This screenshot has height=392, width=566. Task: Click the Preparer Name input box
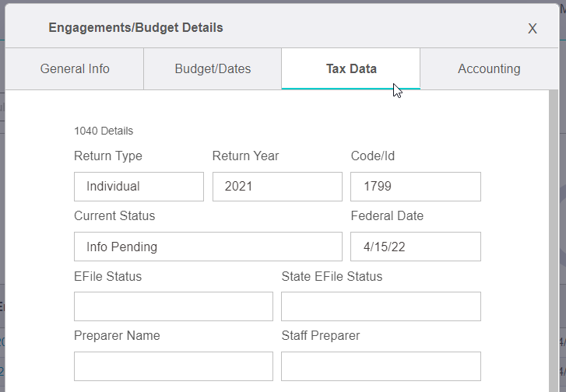pyautogui.click(x=174, y=366)
